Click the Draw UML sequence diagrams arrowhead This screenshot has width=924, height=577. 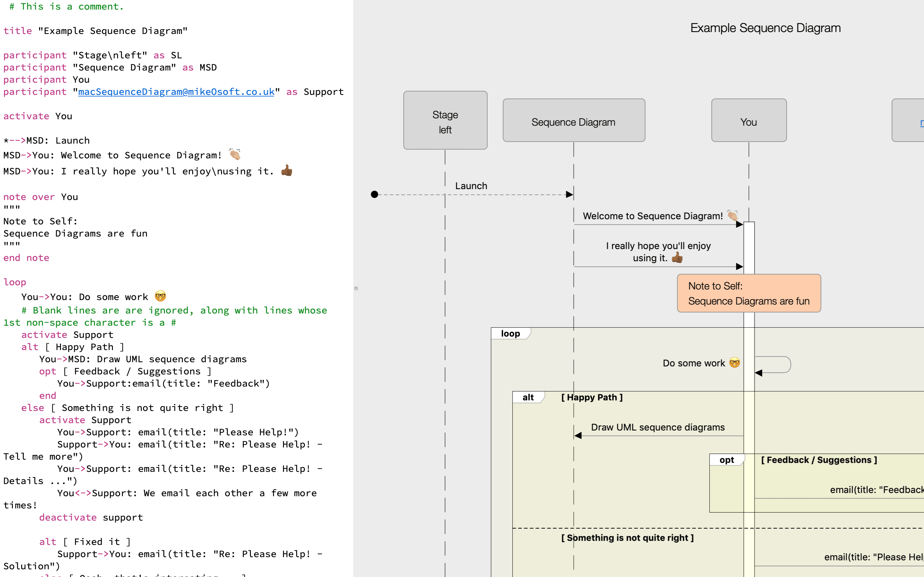tap(578, 435)
